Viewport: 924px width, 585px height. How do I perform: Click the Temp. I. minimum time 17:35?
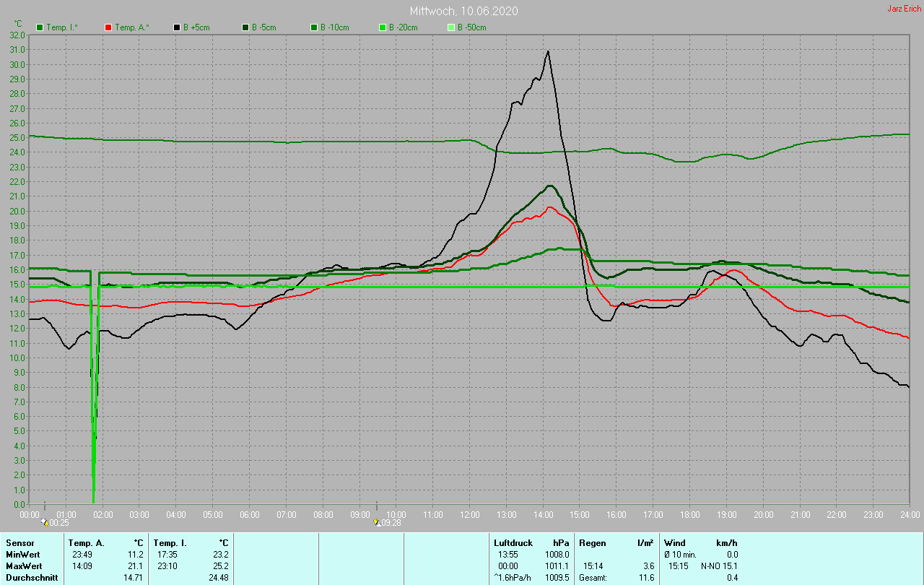166,554
